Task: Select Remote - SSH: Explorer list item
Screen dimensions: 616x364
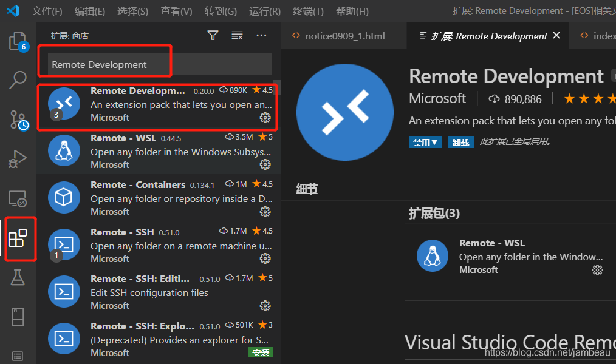Action: pos(159,339)
